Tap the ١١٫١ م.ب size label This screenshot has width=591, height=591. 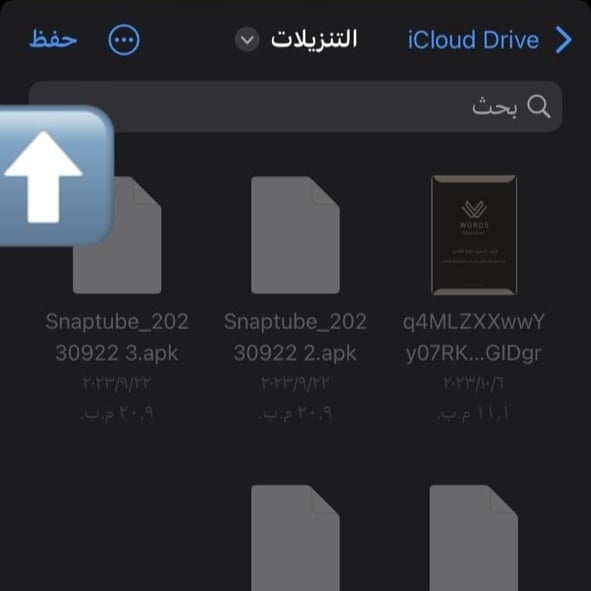(473, 413)
